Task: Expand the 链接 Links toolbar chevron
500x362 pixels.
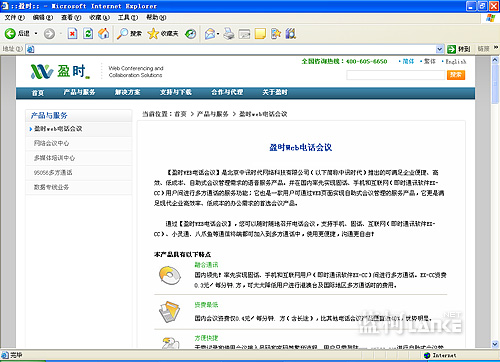Action: 496,48
